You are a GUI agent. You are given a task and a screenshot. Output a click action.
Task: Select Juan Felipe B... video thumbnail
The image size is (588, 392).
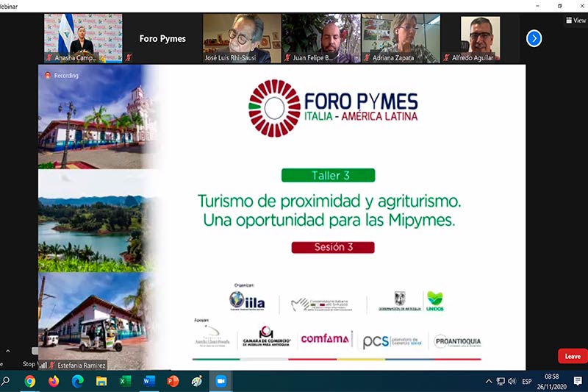pos(321,38)
